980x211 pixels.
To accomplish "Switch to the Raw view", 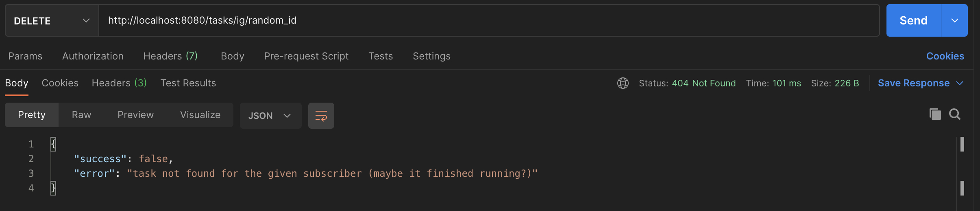I will [81, 115].
